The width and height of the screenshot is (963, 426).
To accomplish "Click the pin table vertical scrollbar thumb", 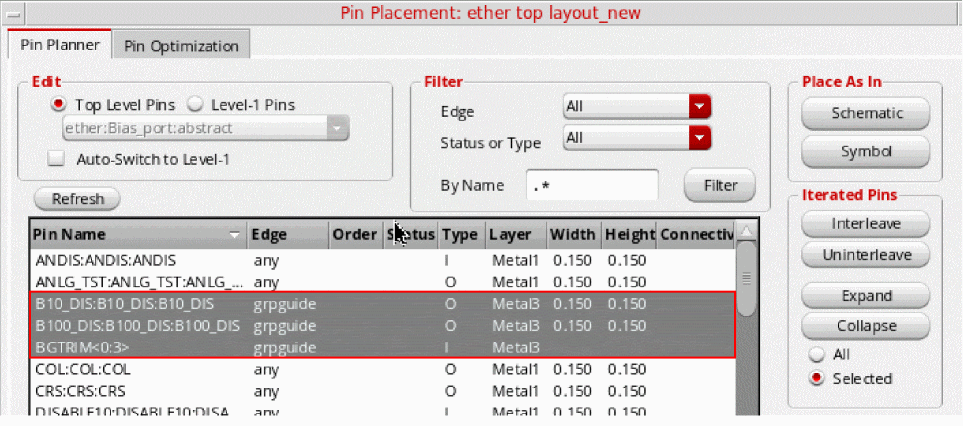I will (746, 279).
